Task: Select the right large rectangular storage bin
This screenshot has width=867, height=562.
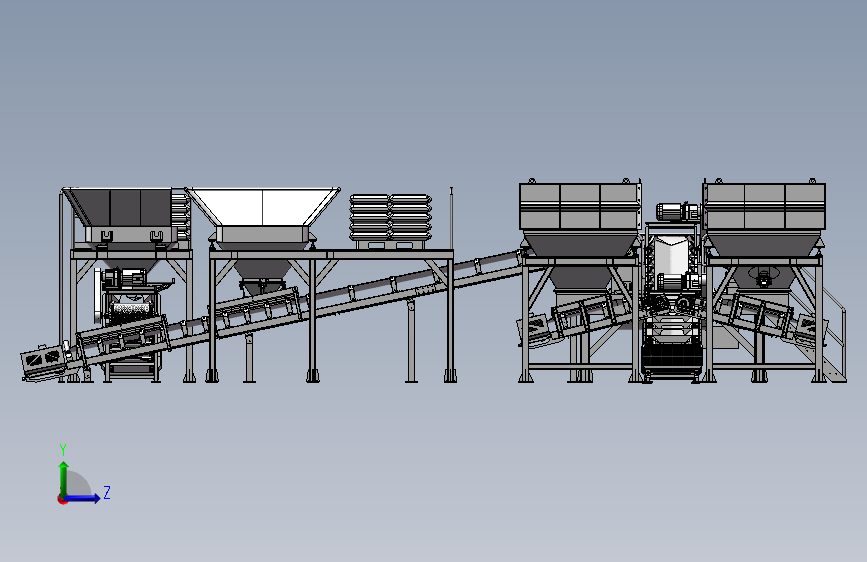Action: click(764, 207)
